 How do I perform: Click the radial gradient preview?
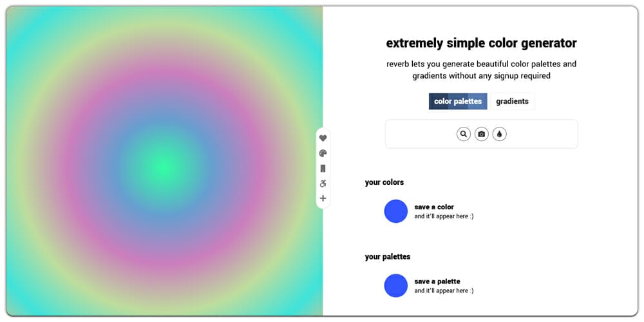pos(97,77)
